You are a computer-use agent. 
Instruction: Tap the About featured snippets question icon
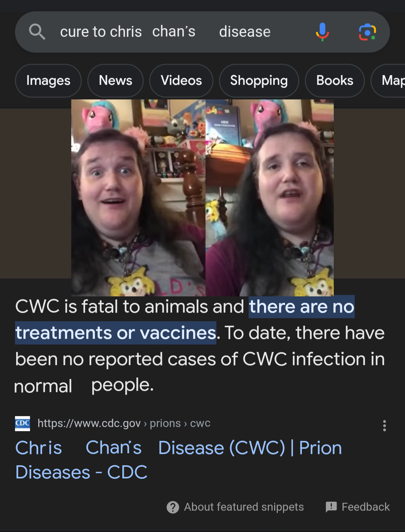pyautogui.click(x=172, y=507)
